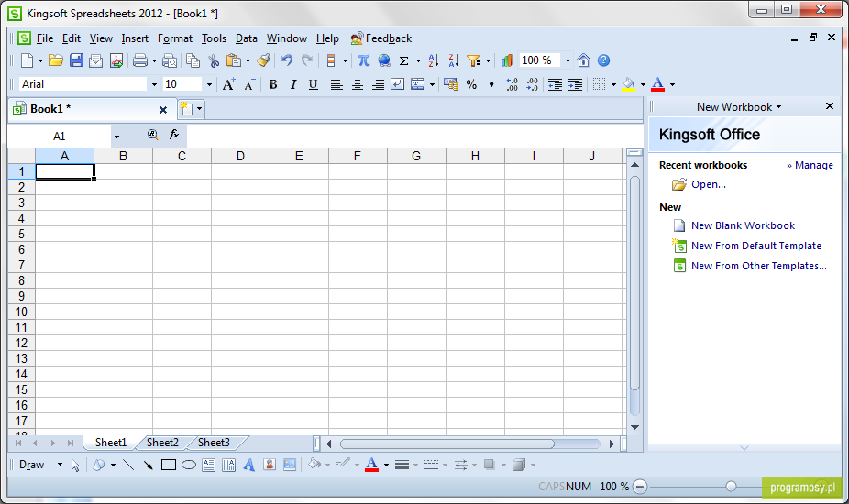Viewport: 849px width, 504px height.
Task: Save the workbook with the floppy icon
Action: point(76,60)
